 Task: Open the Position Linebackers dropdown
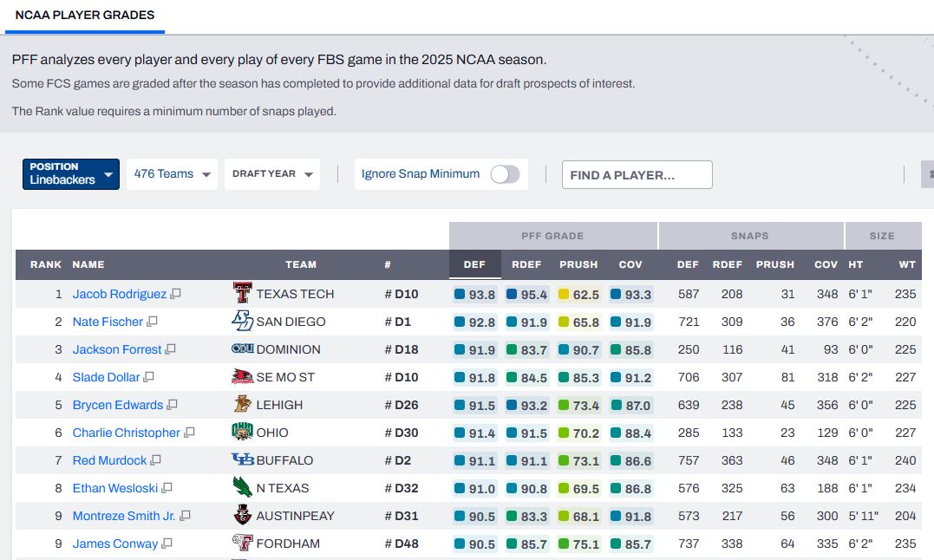pyautogui.click(x=71, y=173)
